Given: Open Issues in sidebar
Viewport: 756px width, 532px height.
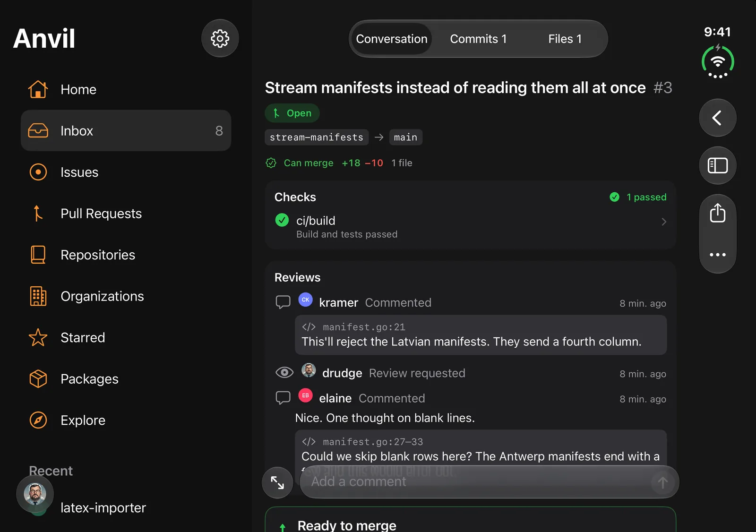Looking at the screenshot, I should click(126, 172).
